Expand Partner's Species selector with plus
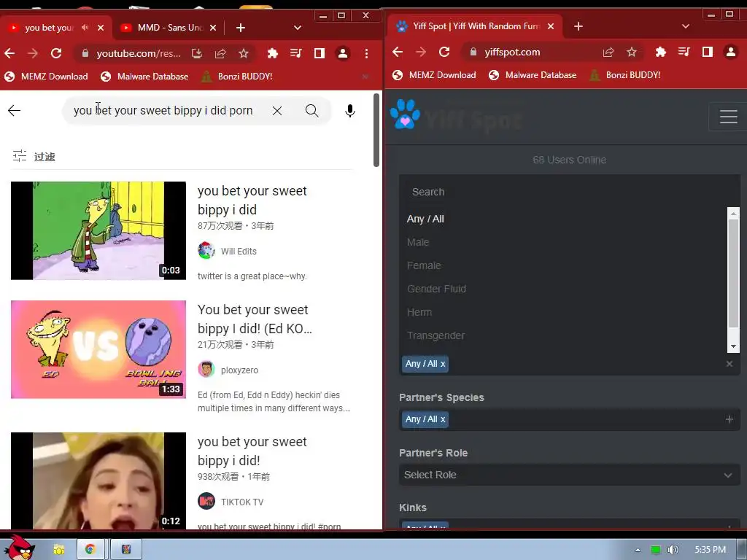 click(729, 419)
